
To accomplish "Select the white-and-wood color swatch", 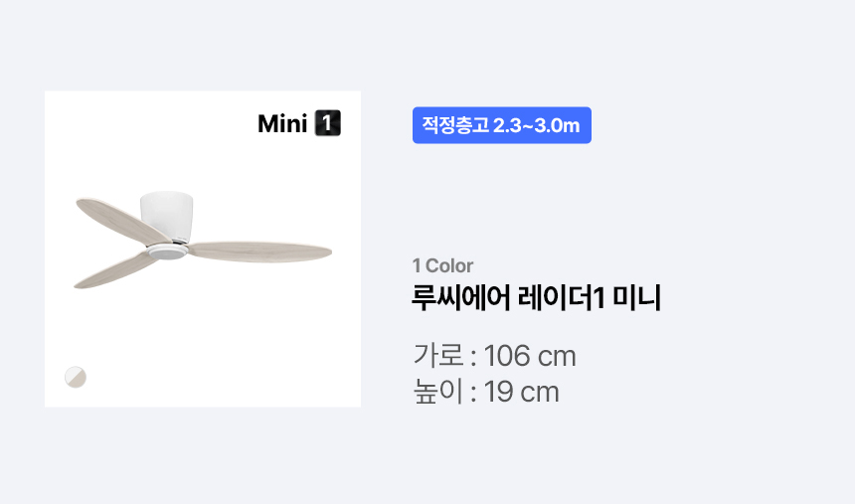I will 76,377.
